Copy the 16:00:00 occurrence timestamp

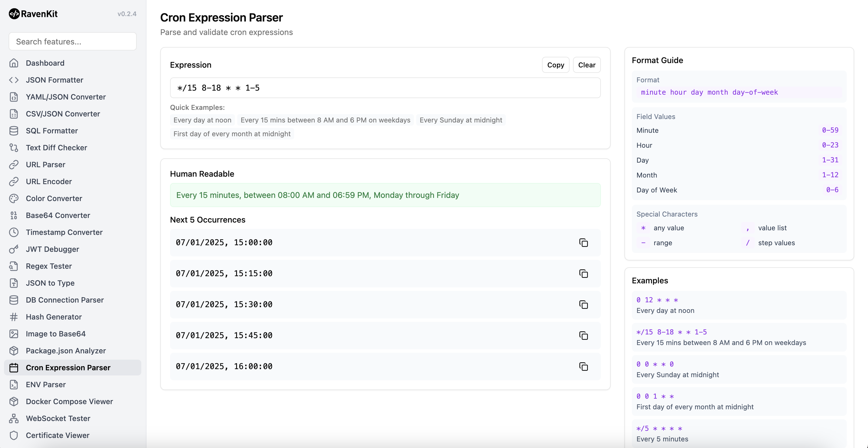point(583,367)
